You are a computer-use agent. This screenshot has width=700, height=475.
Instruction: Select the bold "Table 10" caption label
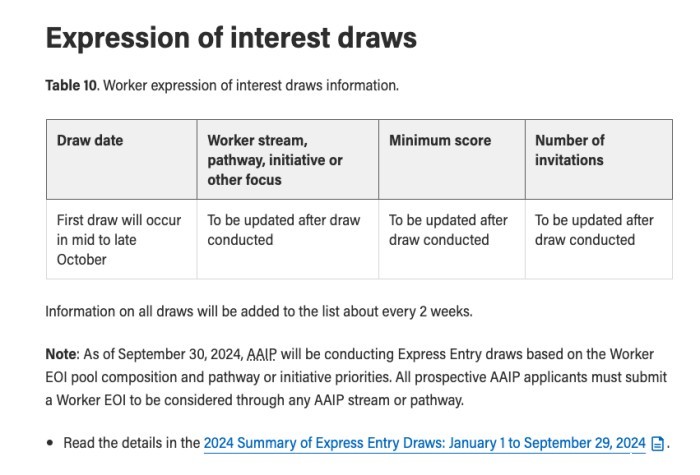coord(69,85)
